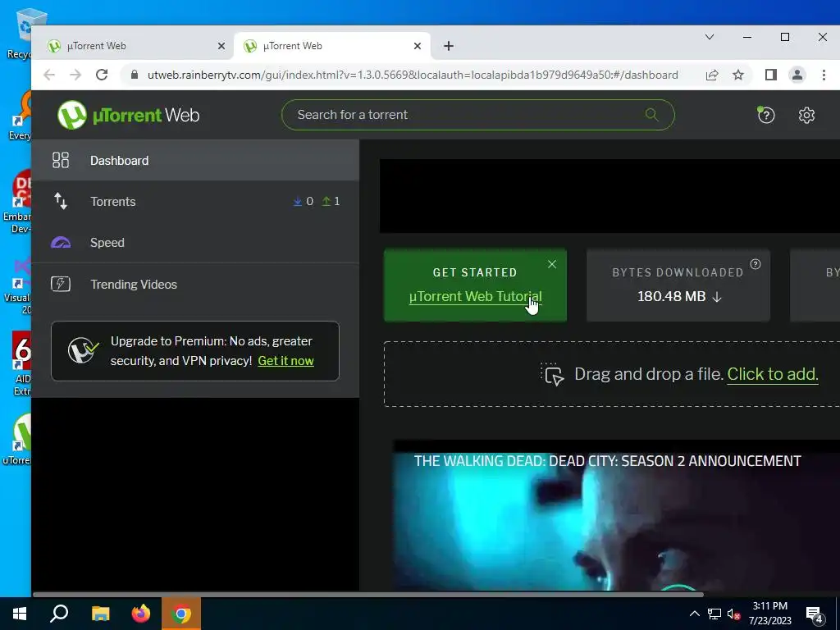This screenshot has height=630, width=840.
Task: Click the drag and drop file icon
Action: pyautogui.click(x=552, y=374)
